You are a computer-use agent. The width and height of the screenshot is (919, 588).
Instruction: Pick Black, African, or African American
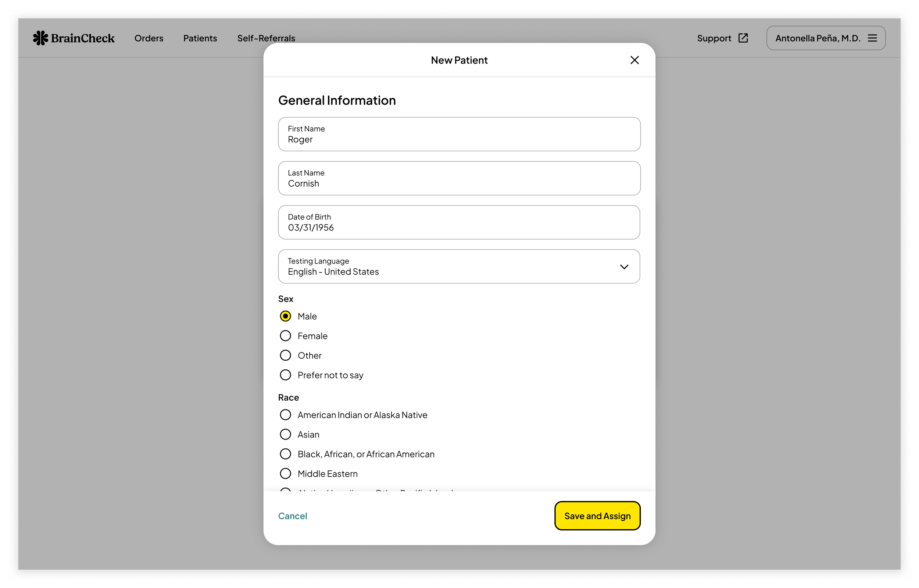(x=285, y=454)
